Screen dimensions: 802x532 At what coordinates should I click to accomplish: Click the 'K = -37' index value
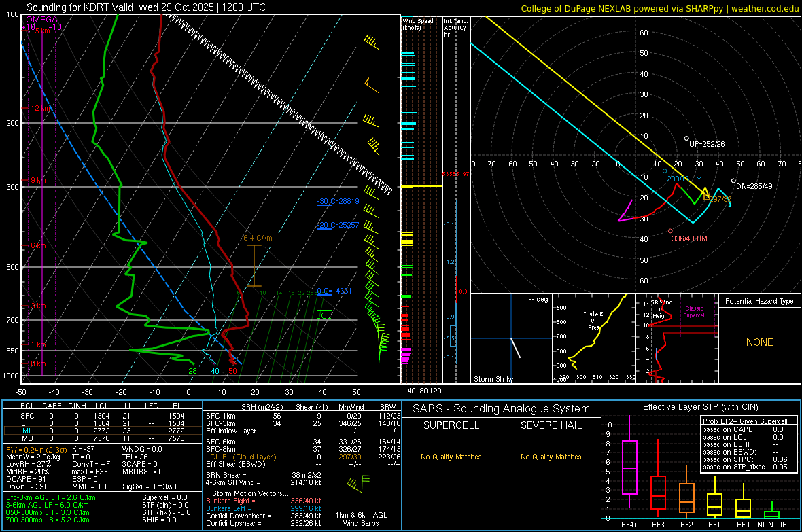(x=84, y=450)
